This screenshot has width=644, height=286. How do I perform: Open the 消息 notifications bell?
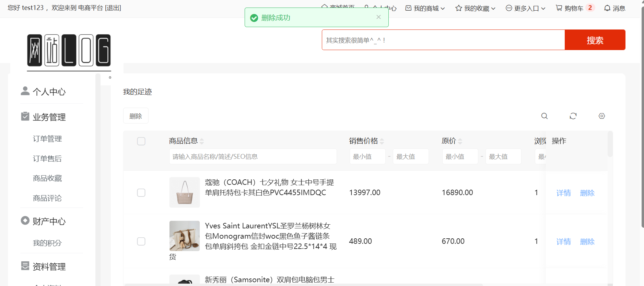[615, 8]
